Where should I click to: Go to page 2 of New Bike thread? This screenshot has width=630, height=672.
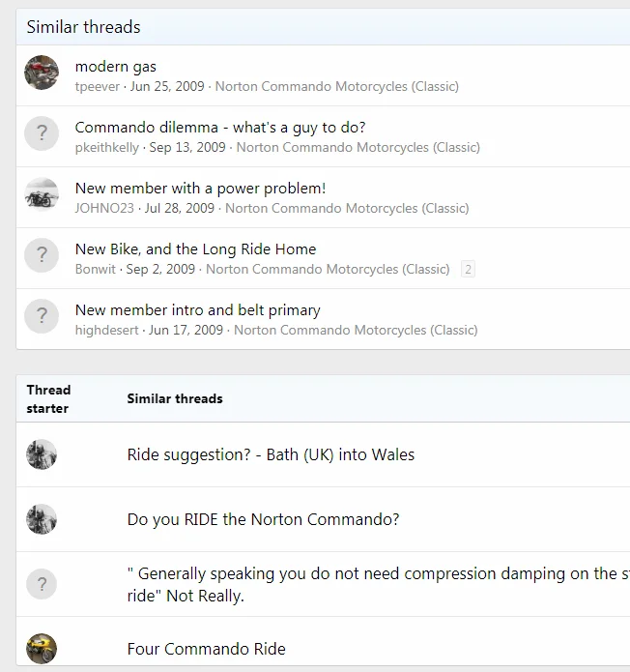(468, 270)
